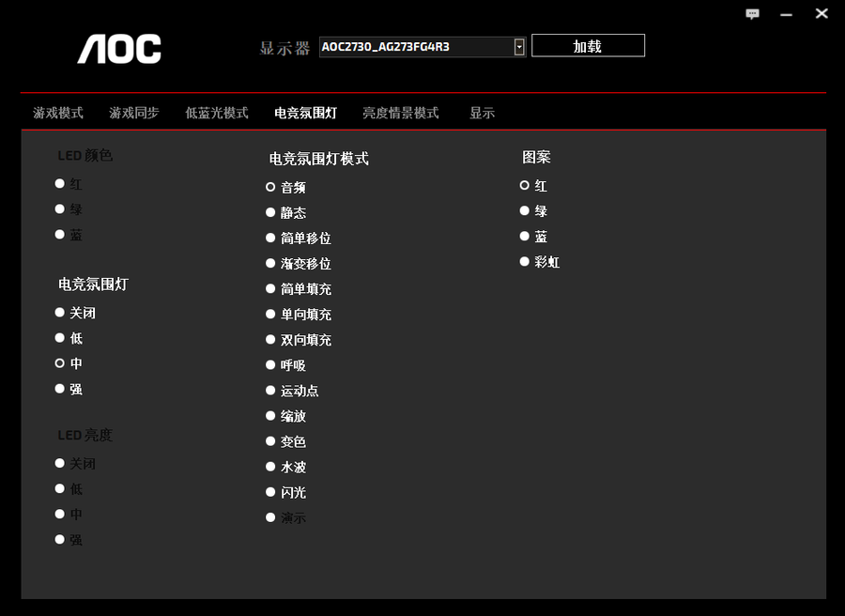845x616 pixels.
Task: Choose the 运动点 light mode
Action: click(x=270, y=391)
